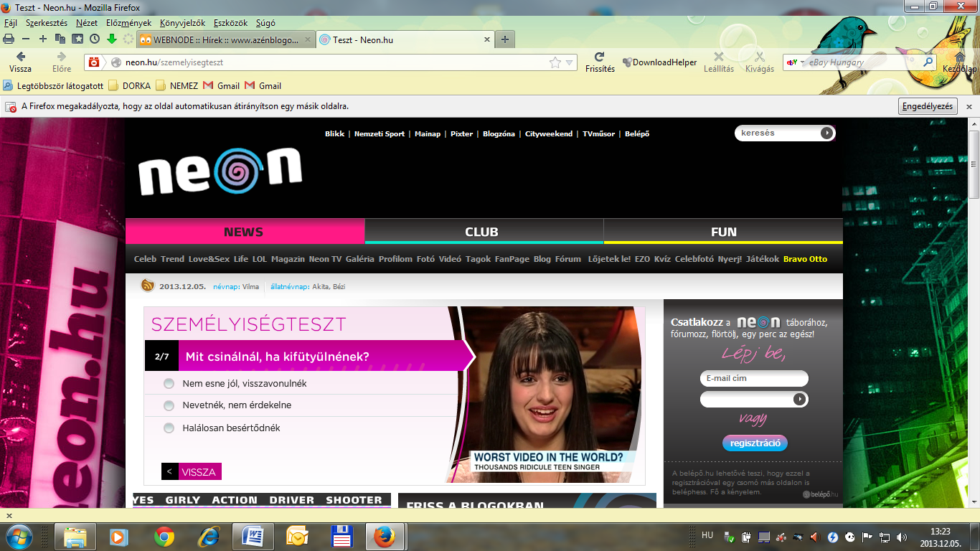Screen dimensions: 980x551
Task: Expand the address bar history dropdown arrow
Action: pyautogui.click(x=570, y=63)
